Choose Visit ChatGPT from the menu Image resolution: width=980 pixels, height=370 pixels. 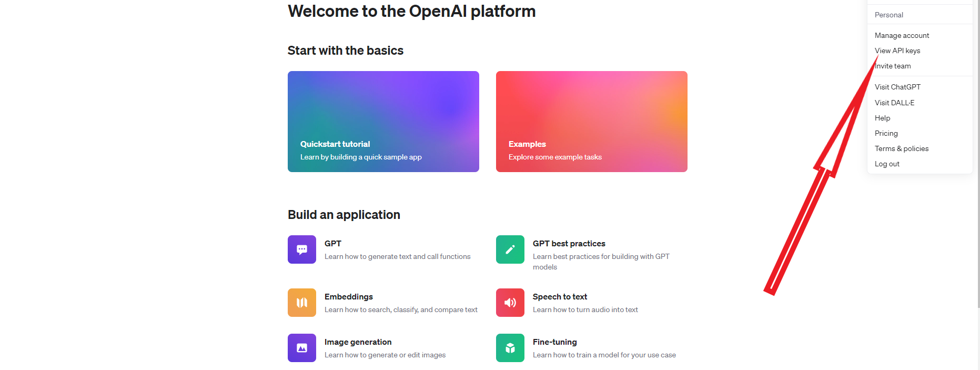click(x=897, y=87)
